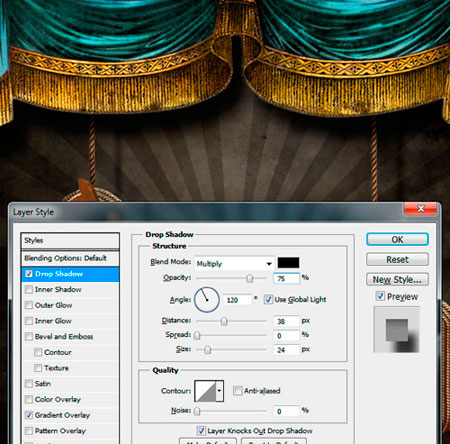Viewport: 450px width, 444px height.
Task: Select the Bevel and Emboss style row
Action: point(70,336)
